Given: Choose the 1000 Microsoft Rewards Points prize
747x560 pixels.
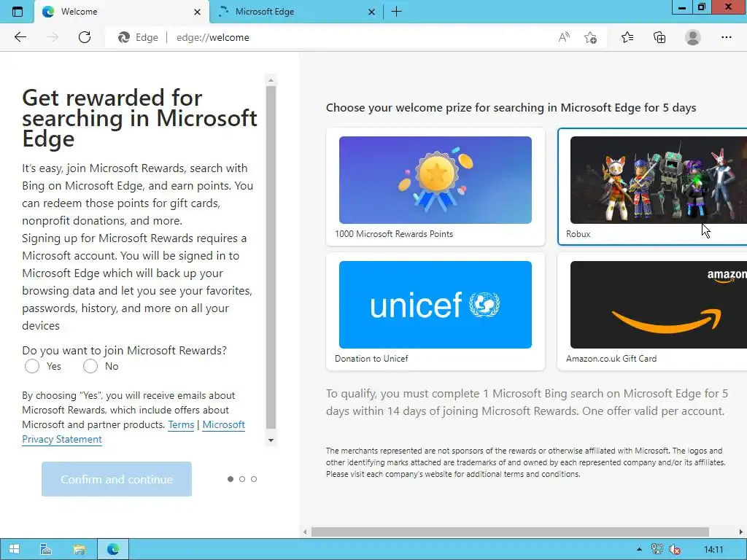Looking at the screenshot, I should [x=436, y=187].
